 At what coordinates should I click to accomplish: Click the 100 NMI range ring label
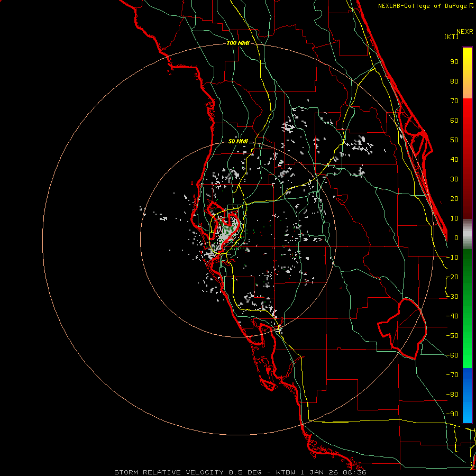[x=238, y=43]
